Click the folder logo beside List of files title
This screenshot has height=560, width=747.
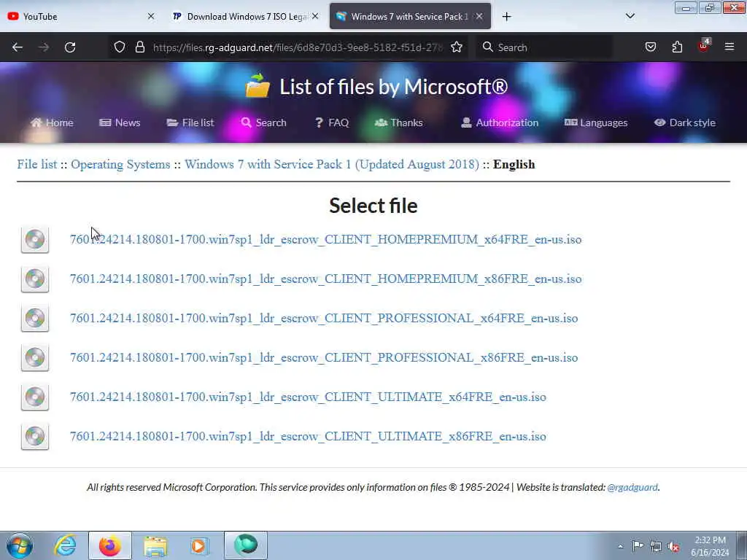(x=258, y=86)
